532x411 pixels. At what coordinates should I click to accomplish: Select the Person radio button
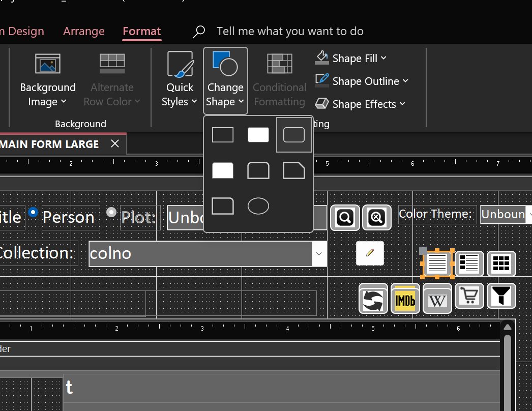coord(33,212)
